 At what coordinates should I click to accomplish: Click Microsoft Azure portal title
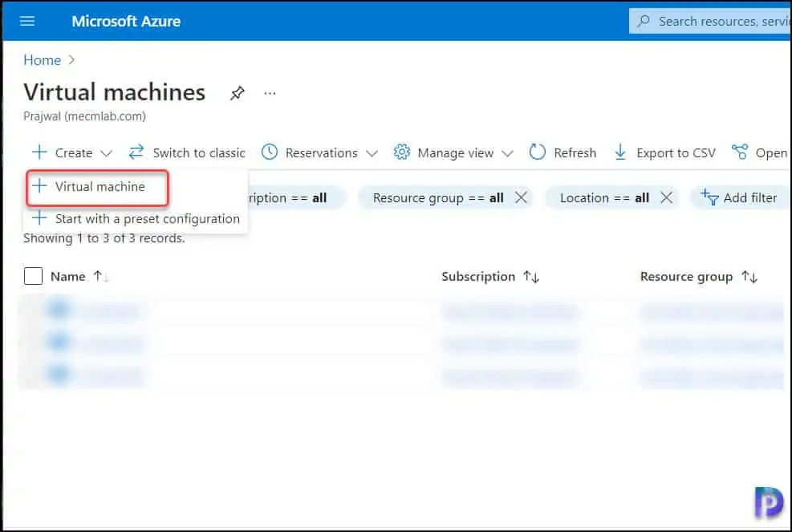(x=126, y=21)
